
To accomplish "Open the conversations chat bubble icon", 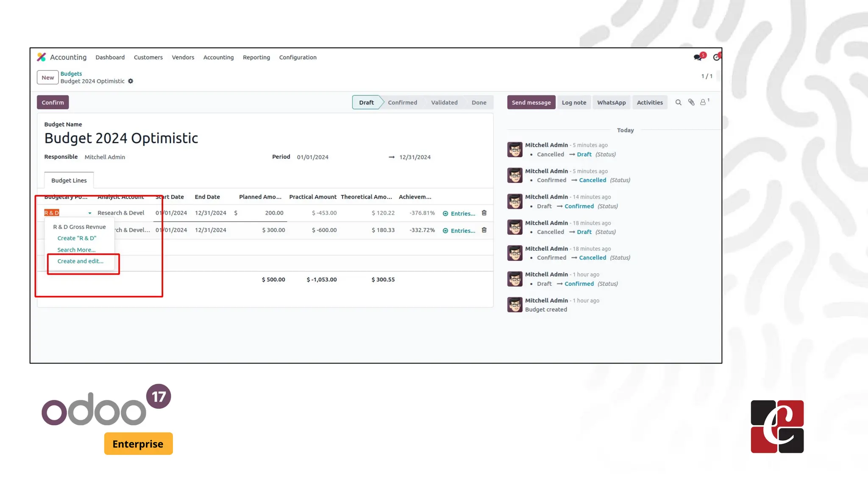I will tap(697, 57).
